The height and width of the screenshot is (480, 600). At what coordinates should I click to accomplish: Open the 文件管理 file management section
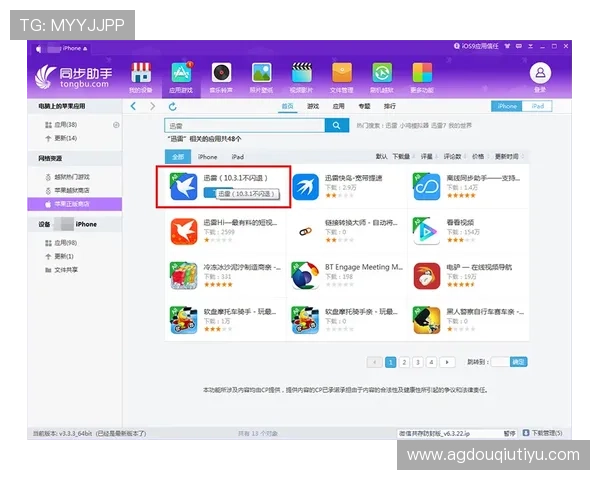(x=342, y=78)
